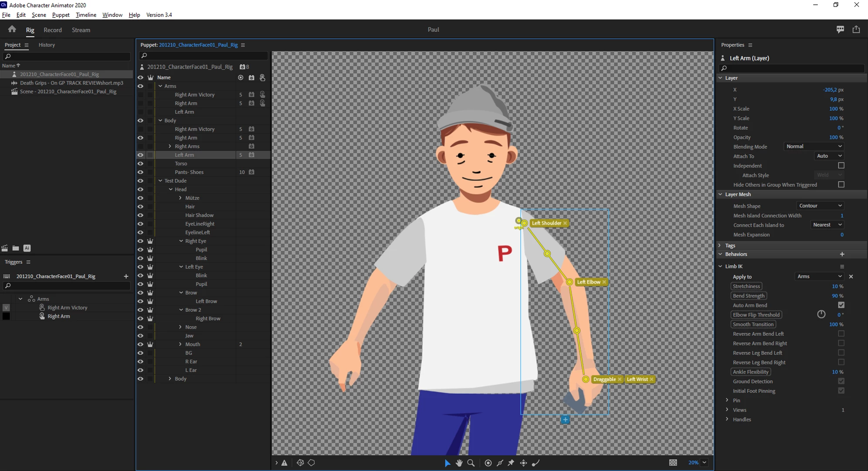Image resolution: width=868 pixels, height=471 pixels.
Task: Select the Dragger tool
Action: pyautogui.click(x=523, y=463)
